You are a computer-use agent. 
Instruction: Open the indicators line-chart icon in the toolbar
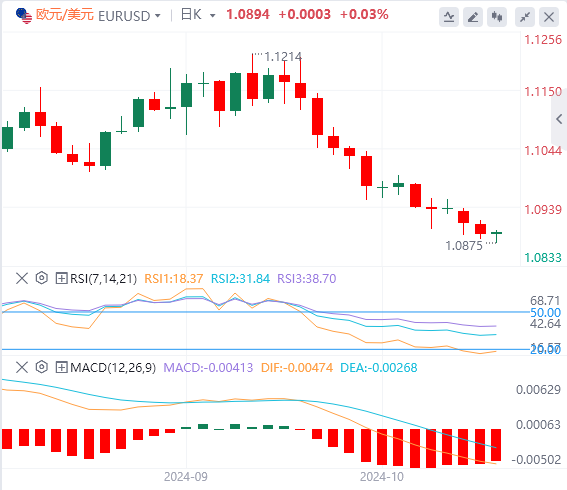pyautogui.click(x=449, y=17)
